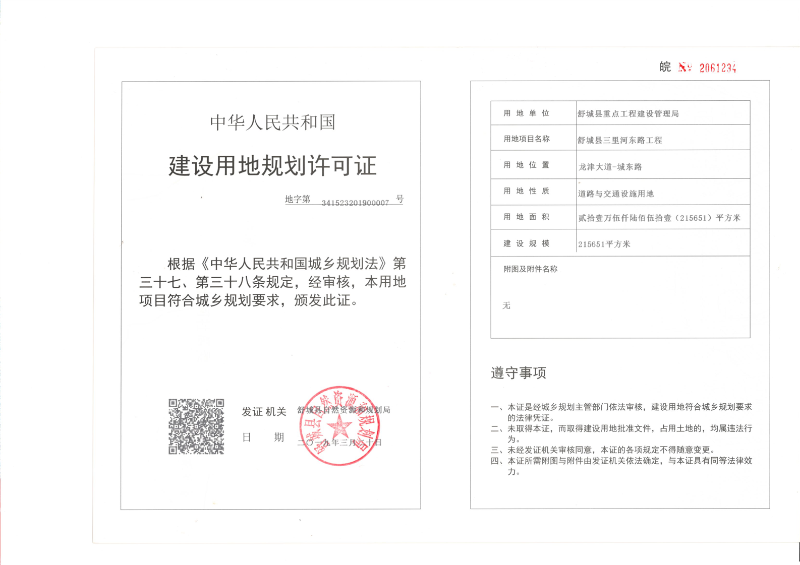Click the label 日期 under 发证机关
Image resolution: width=800 pixels, height=565 pixels.
[263, 437]
